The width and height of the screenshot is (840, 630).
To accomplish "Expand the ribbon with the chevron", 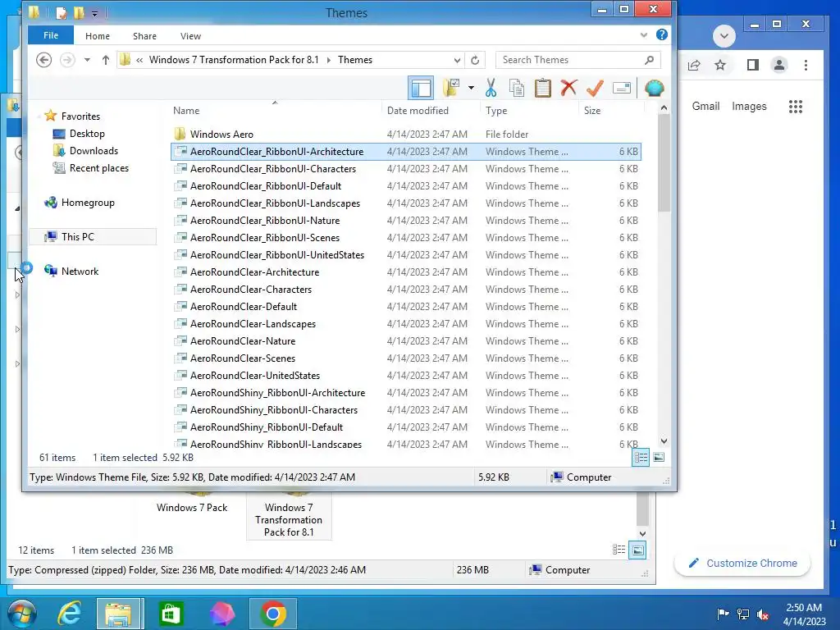I will [x=643, y=35].
